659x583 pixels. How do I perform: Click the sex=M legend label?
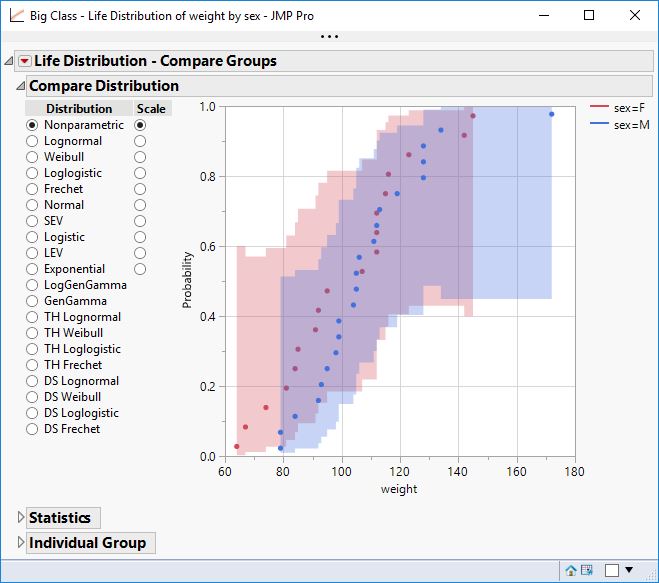tap(632, 125)
